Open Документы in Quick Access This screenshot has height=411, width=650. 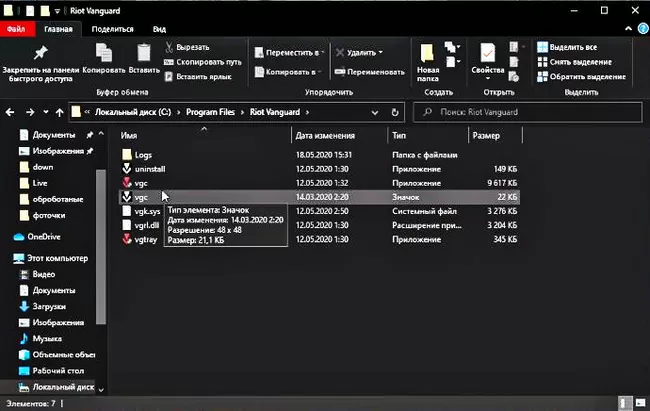click(x=53, y=135)
